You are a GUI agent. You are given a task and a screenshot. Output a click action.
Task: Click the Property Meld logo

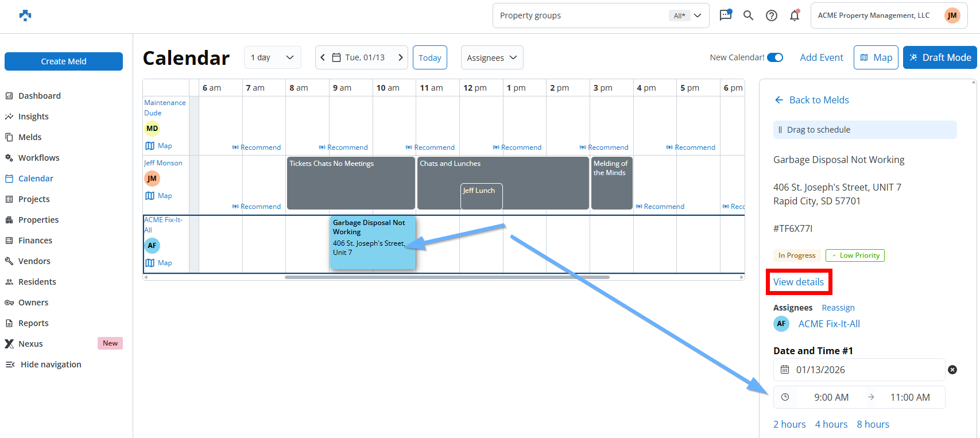(x=25, y=15)
